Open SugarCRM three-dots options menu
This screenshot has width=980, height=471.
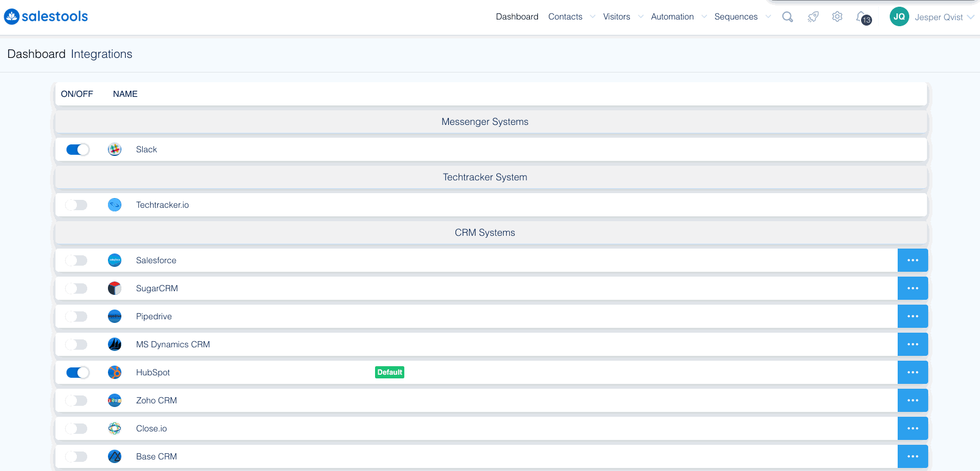(x=913, y=288)
